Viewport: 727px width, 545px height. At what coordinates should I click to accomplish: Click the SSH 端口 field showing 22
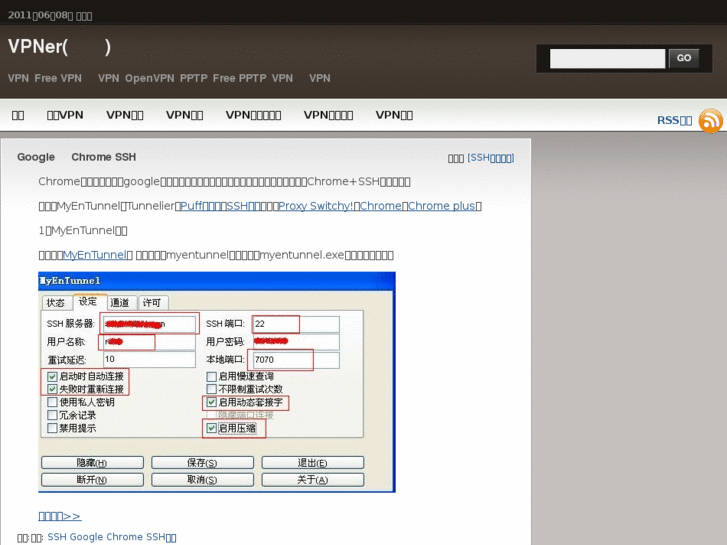coord(296,324)
